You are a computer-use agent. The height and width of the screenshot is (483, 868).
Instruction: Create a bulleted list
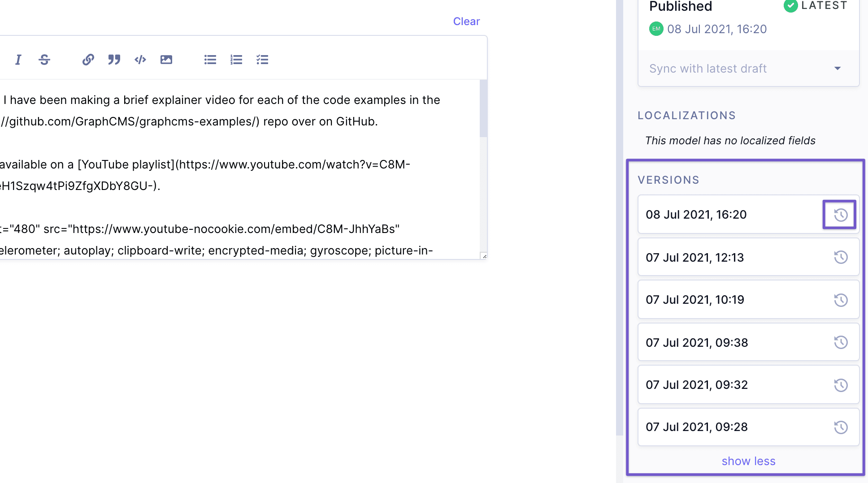[x=210, y=59]
